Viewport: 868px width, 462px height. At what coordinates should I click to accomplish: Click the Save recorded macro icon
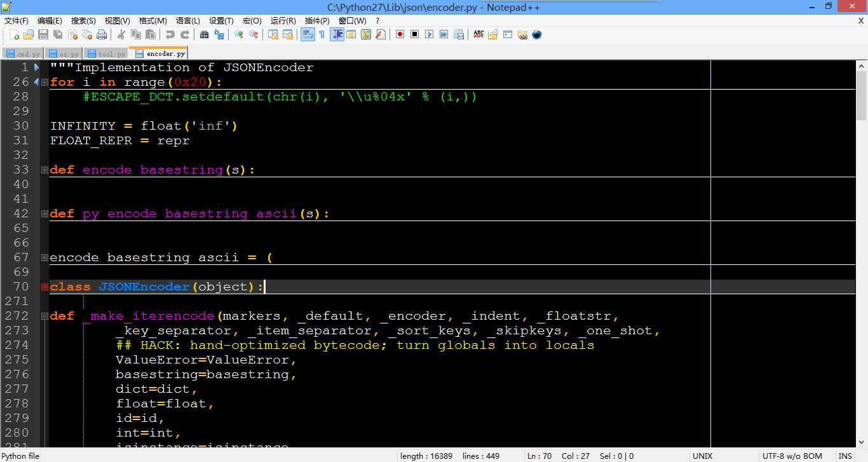pos(458,34)
